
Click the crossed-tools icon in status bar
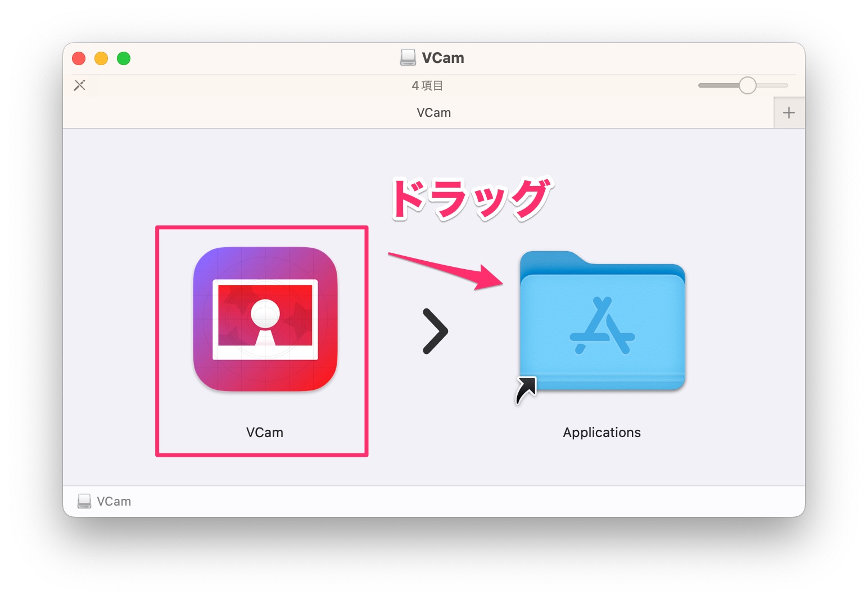[x=80, y=85]
